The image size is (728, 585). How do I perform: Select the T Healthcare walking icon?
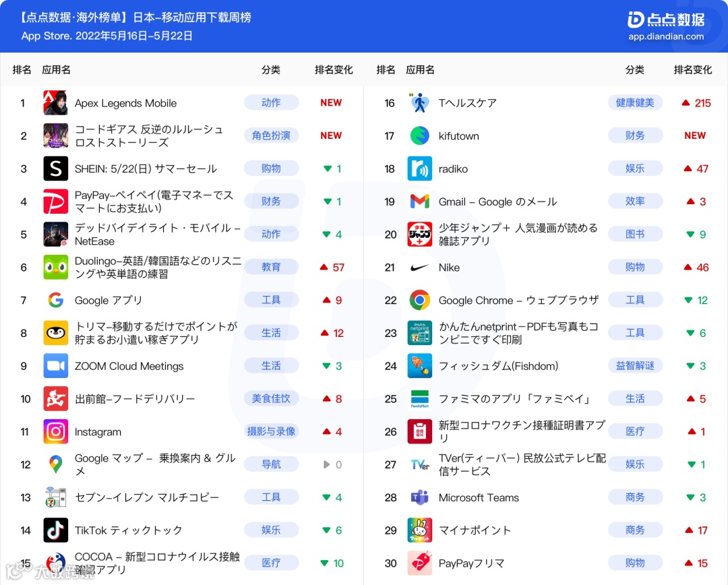click(x=420, y=102)
